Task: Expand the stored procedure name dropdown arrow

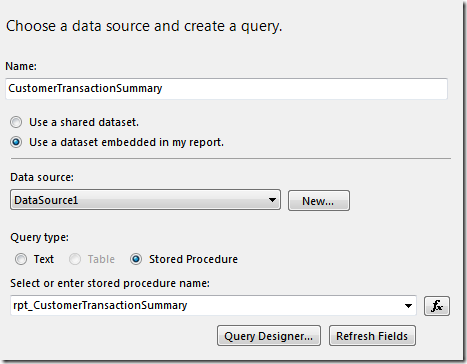Action: coord(408,306)
